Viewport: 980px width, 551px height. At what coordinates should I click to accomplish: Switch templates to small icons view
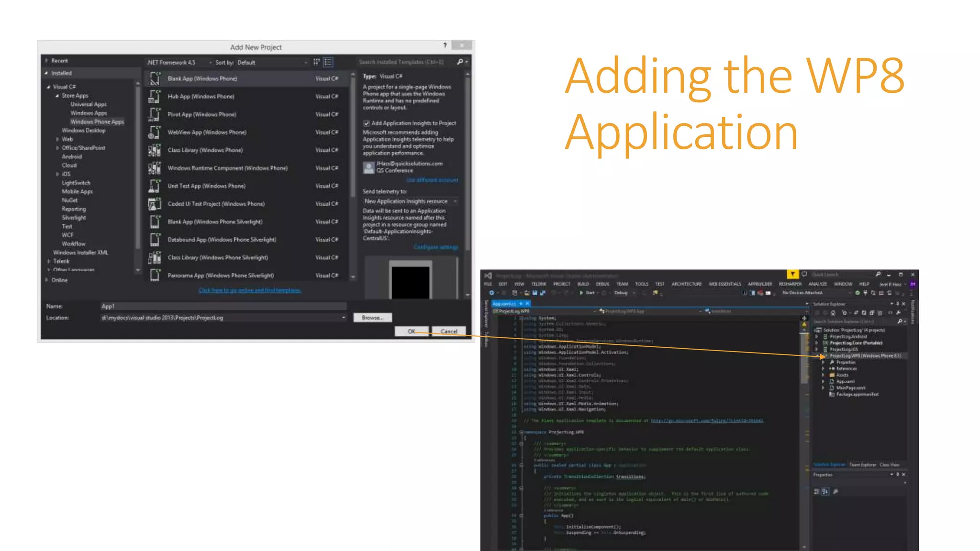pos(316,62)
